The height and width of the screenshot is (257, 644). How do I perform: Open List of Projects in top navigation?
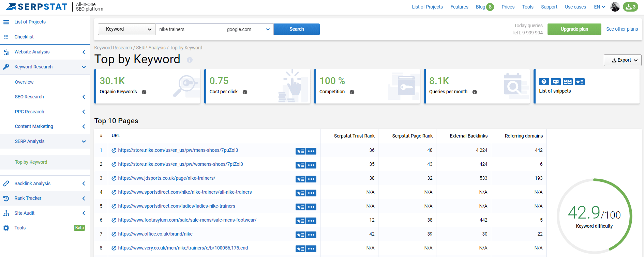tap(427, 7)
